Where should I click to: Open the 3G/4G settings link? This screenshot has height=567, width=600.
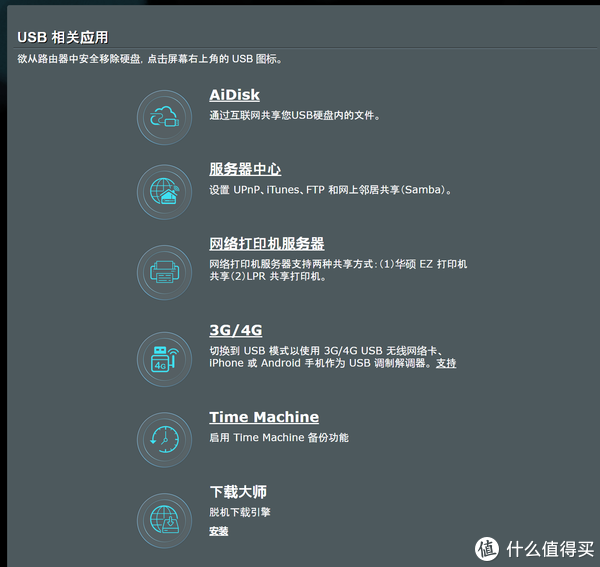[x=236, y=330]
